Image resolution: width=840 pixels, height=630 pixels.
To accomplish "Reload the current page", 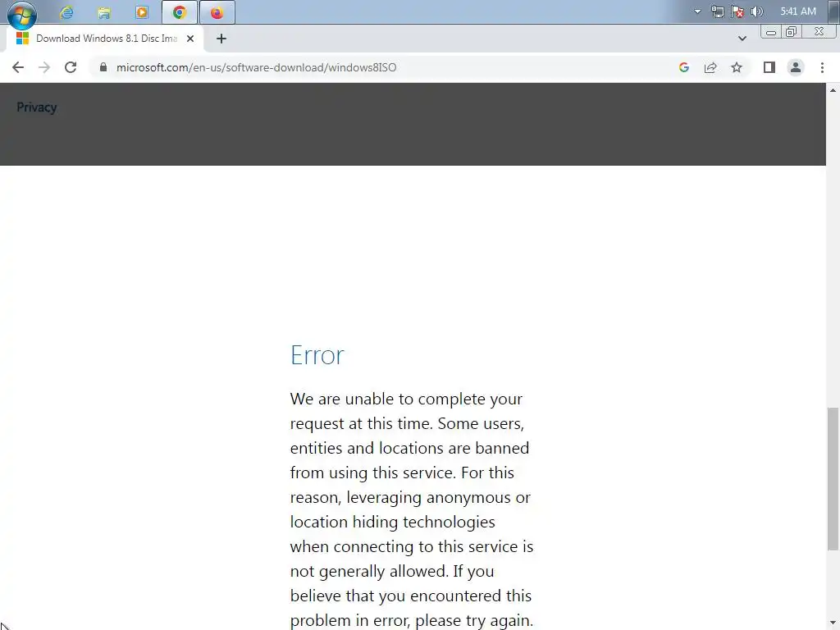I will (71, 67).
